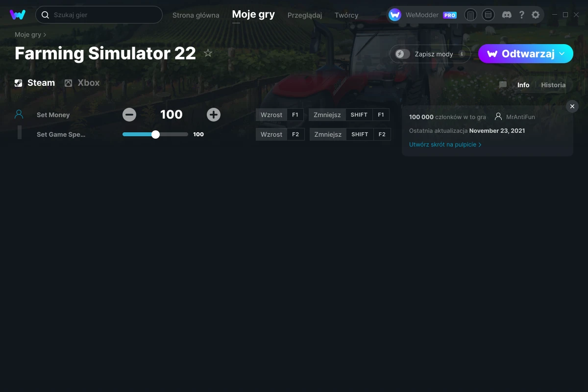Select the Steam platform tab
The height and width of the screenshot is (392, 588).
(35, 83)
